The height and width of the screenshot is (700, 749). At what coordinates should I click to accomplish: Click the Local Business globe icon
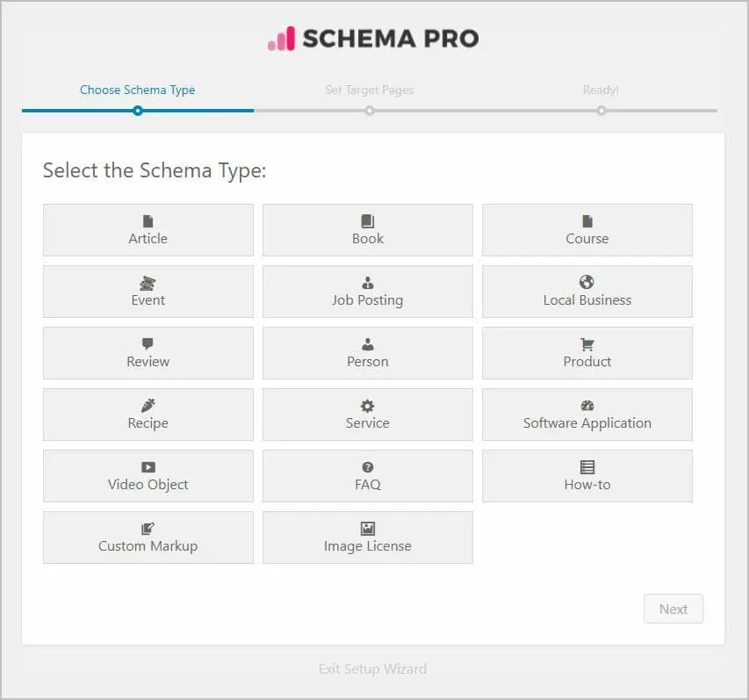pyautogui.click(x=587, y=283)
